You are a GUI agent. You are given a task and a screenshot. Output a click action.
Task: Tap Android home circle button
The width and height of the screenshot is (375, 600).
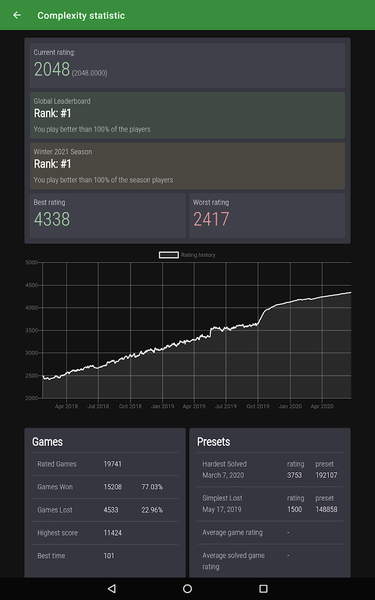(x=187, y=588)
